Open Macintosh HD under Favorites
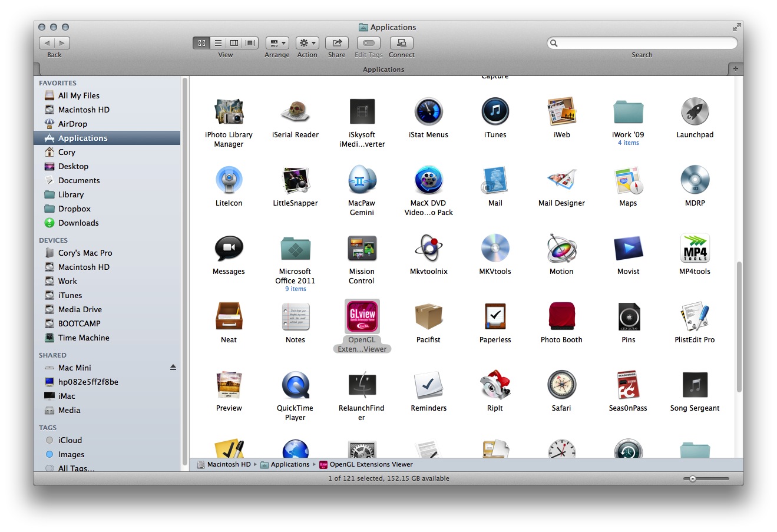The width and height of the screenshot is (777, 532). [x=84, y=110]
